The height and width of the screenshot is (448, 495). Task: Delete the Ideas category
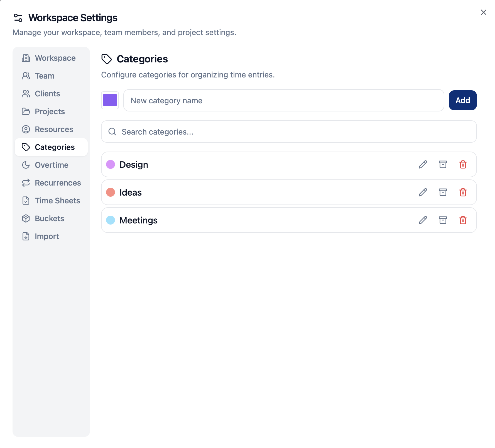463,192
